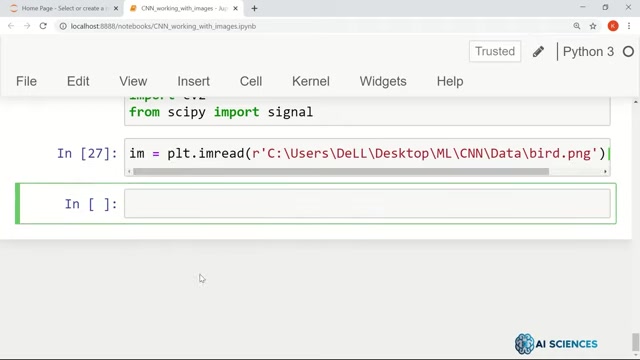Image resolution: width=640 pixels, height=360 pixels.
Task: Click the Trusted notebook button
Action: pos(495,51)
